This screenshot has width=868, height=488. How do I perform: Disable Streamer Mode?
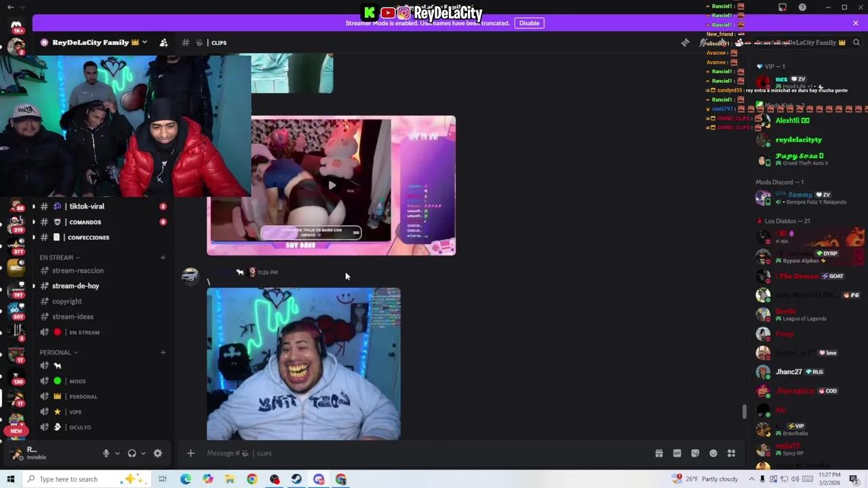coord(529,22)
